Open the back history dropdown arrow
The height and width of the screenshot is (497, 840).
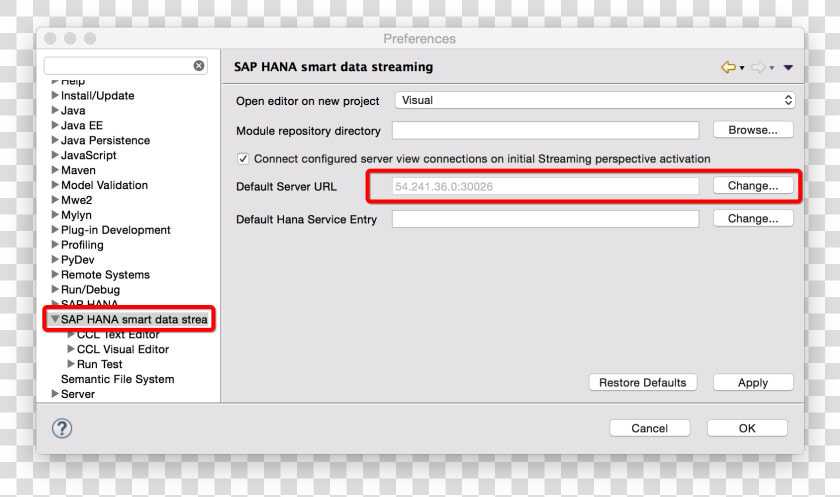click(x=742, y=68)
